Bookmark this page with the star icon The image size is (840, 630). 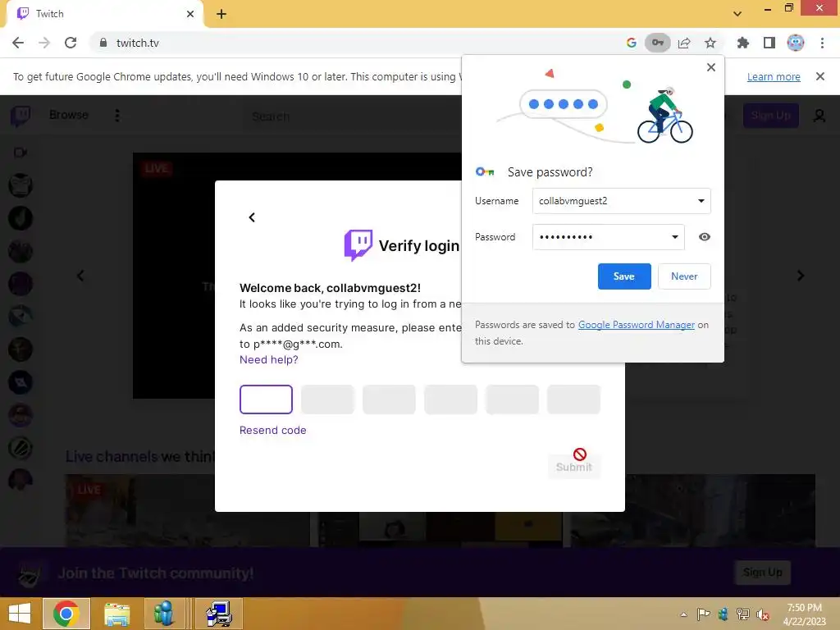click(x=710, y=43)
